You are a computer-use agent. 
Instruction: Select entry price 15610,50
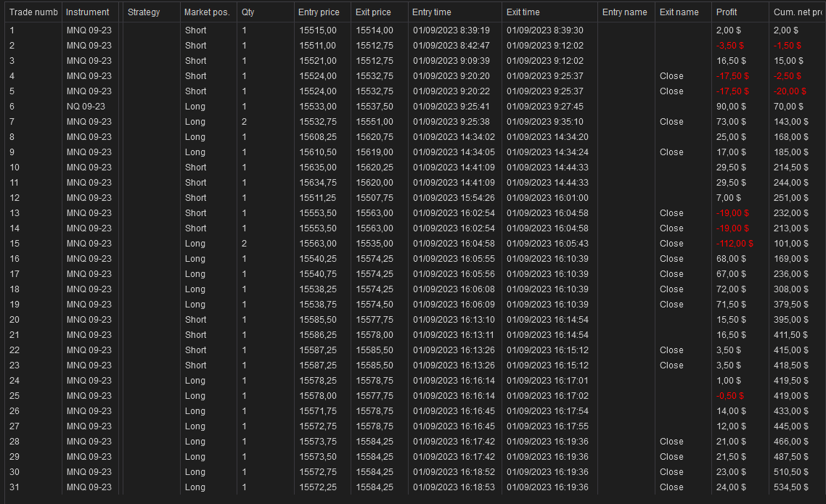click(x=318, y=152)
